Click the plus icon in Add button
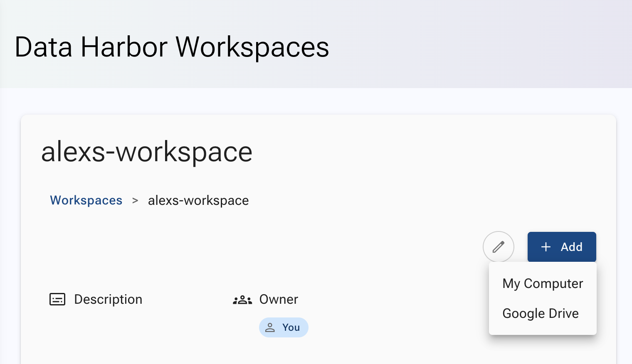632x364 pixels. 546,247
